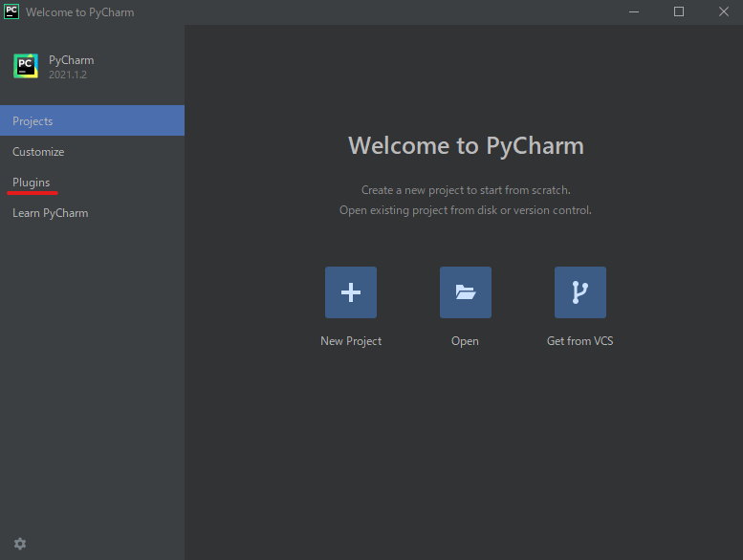
Task: Click the 'Open existing project from disk' text
Action: 466,210
